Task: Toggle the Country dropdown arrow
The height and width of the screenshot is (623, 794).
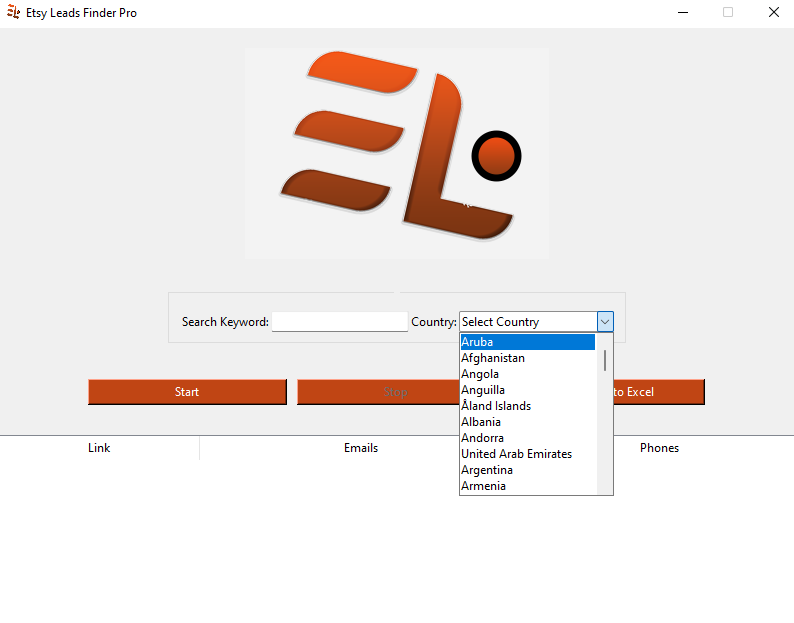Action: [605, 322]
